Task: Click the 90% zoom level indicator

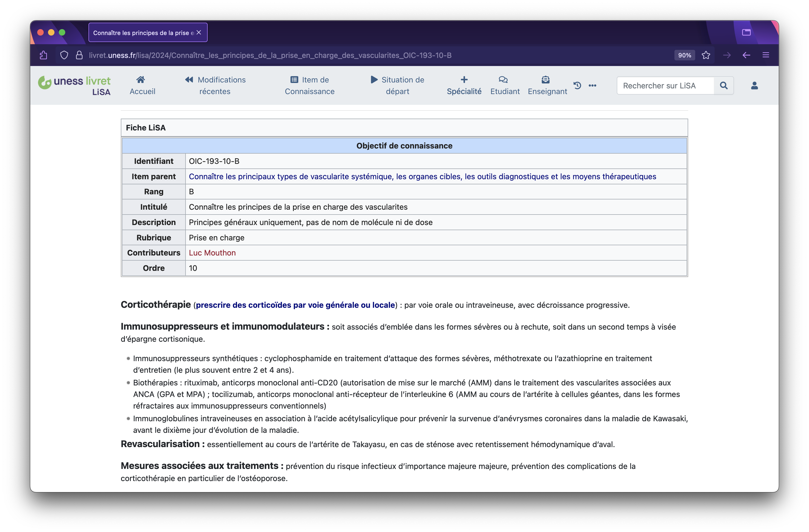Action: [684, 55]
